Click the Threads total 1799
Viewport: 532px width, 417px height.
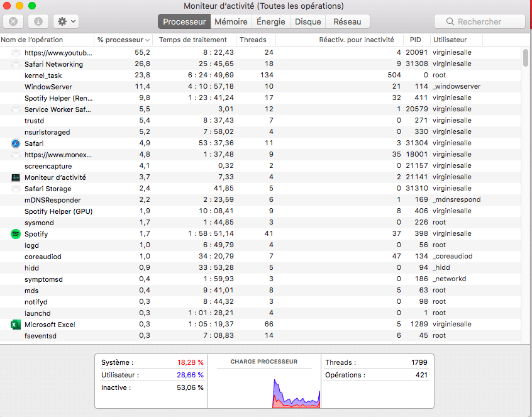click(419, 362)
